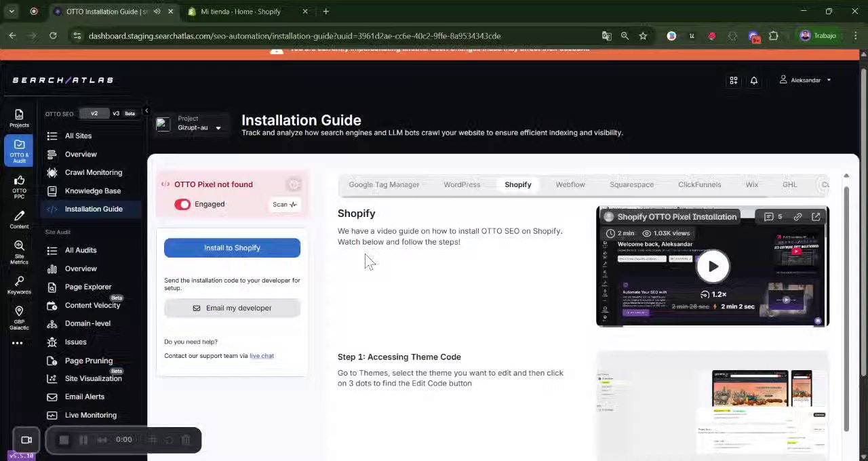This screenshot has width=868, height=461.
Task: Stop the screen recording
Action: pyautogui.click(x=64, y=439)
